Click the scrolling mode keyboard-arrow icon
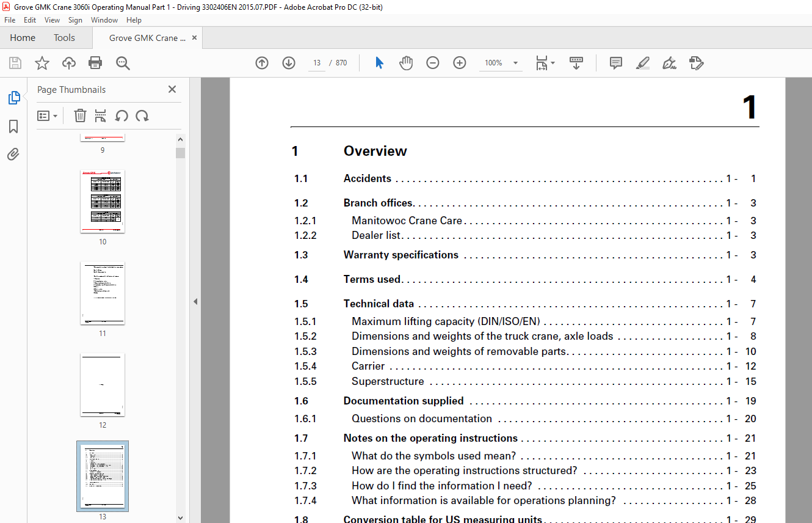 point(576,63)
